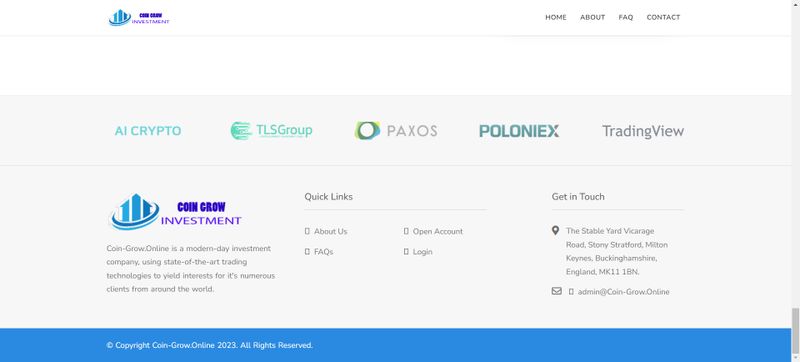
Task: Follow the Login quick link
Action: [x=422, y=252]
